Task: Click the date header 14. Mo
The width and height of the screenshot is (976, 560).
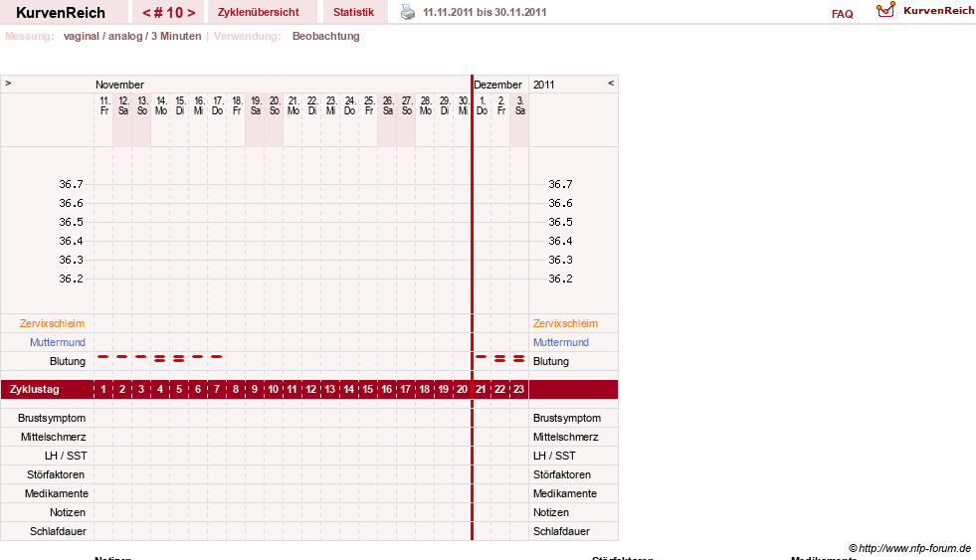Action: click(161, 105)
